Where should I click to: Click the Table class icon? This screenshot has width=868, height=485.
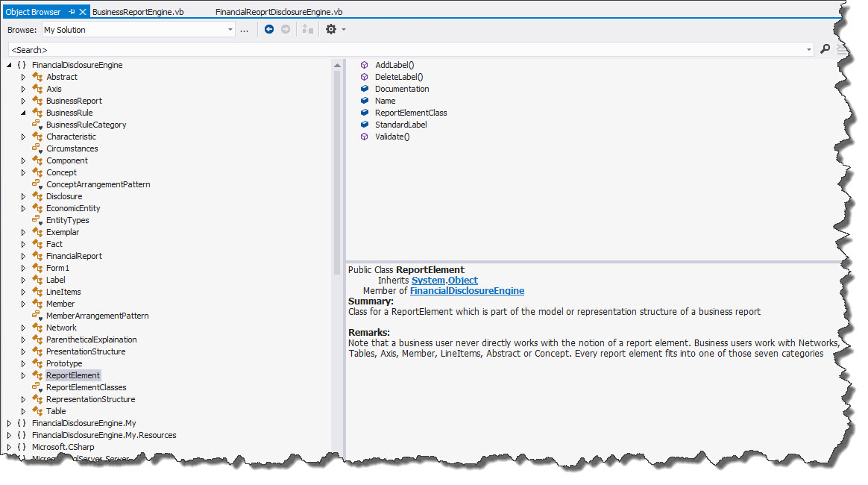click(37, 411)
